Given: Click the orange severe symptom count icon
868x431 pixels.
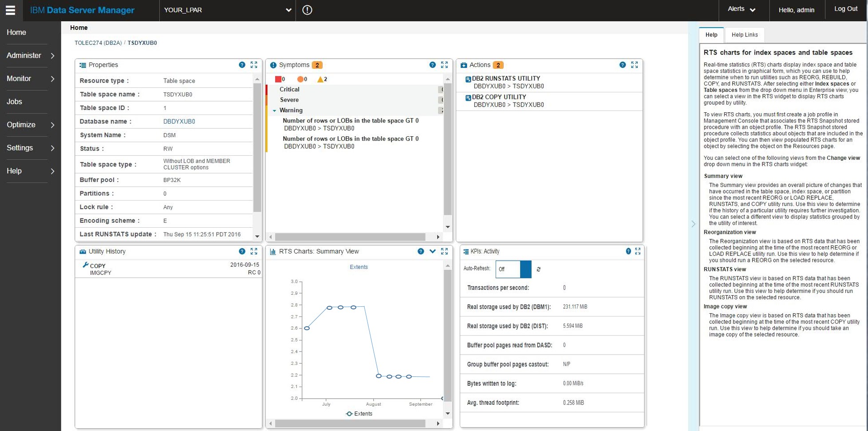Looking at the screenshot, I should (x=300, y=79).
